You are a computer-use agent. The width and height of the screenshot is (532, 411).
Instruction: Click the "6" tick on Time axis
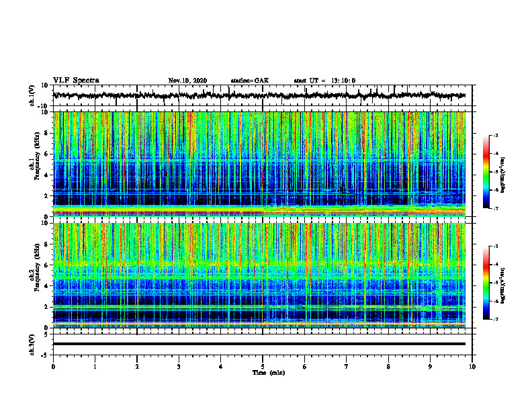304,367
